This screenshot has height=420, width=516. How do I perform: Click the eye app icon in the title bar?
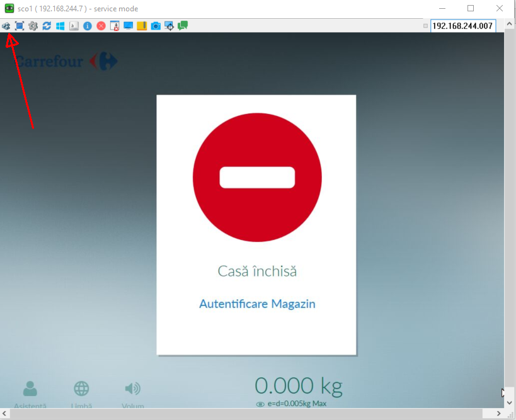pyautogui.click(x=9, y=9)
